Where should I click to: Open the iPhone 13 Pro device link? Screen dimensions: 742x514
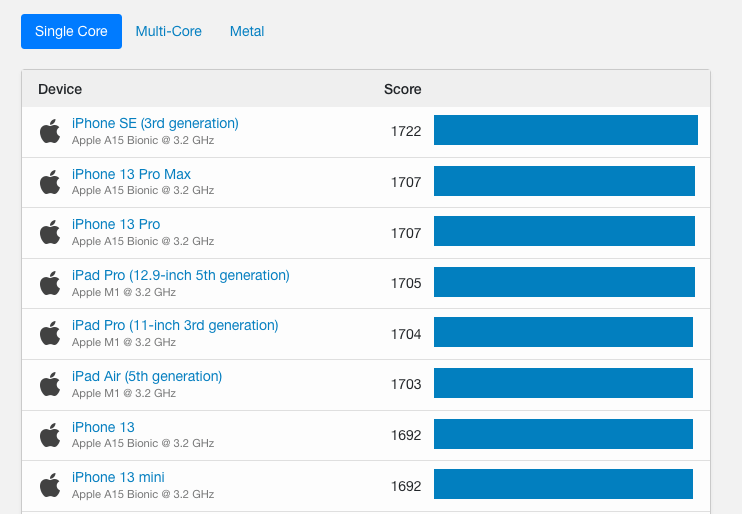click(116, 224)
